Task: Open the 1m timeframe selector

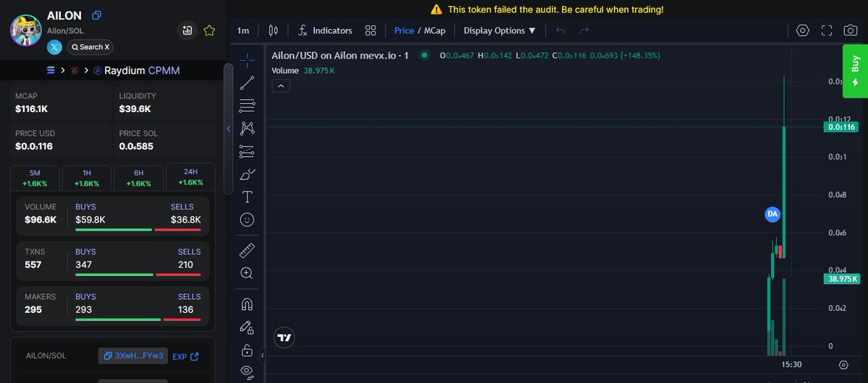Action: coord(243,30)
